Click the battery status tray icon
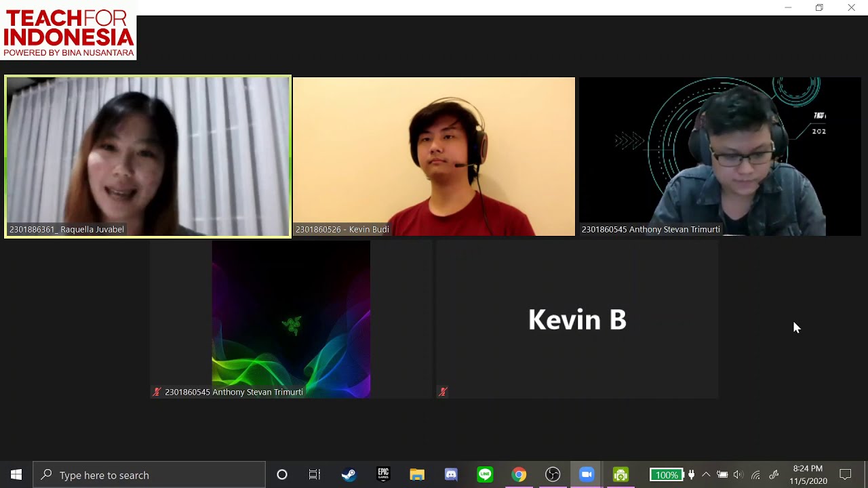The height and width of the screenshot is (488, 868). 722,475
